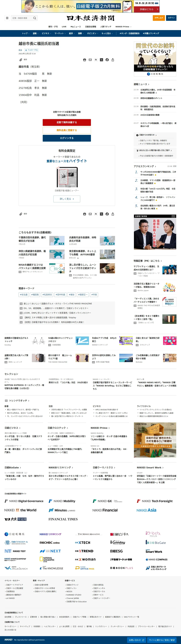This screenshot has height=644, width=181.
Task: Open the NATIONAL GEOGRAPHIC logo link
Action: point(47,559)
